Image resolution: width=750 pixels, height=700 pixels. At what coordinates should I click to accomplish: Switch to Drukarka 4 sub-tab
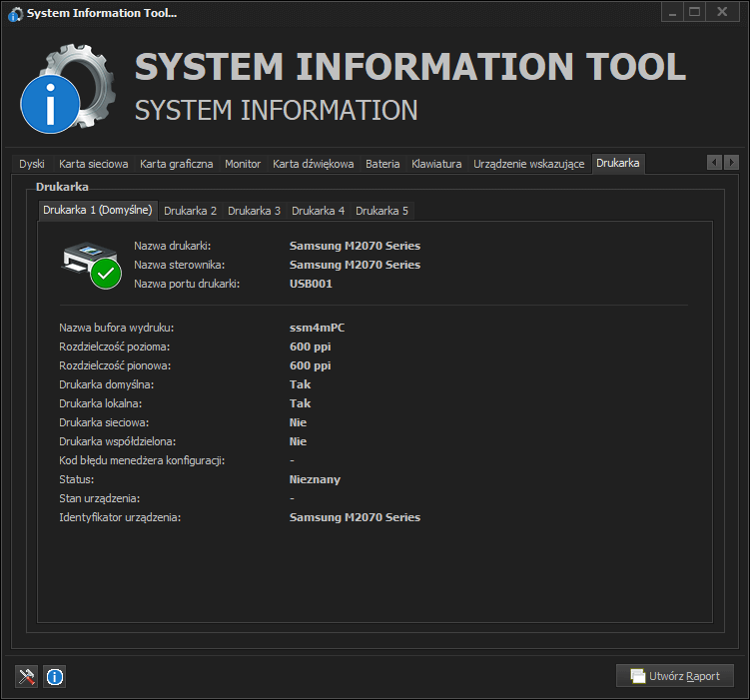pyautogui.click(x=318, y=211)
